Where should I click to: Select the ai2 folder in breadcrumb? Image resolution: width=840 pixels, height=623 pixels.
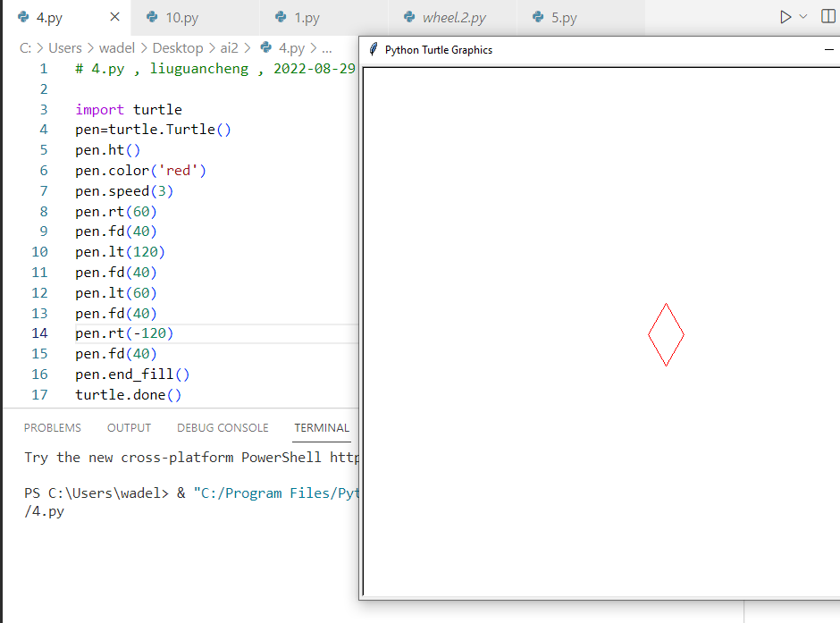[230, 48]
